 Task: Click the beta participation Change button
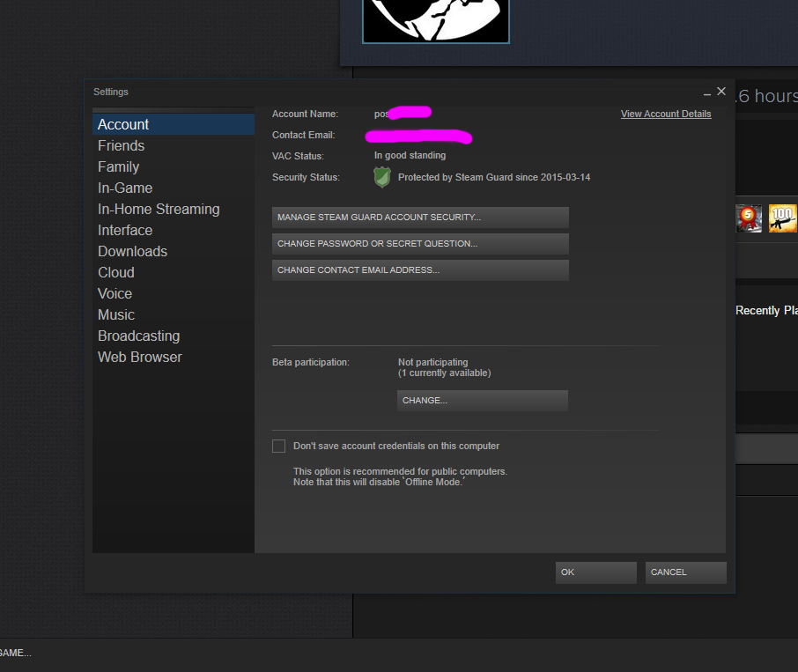pos(483,401)
